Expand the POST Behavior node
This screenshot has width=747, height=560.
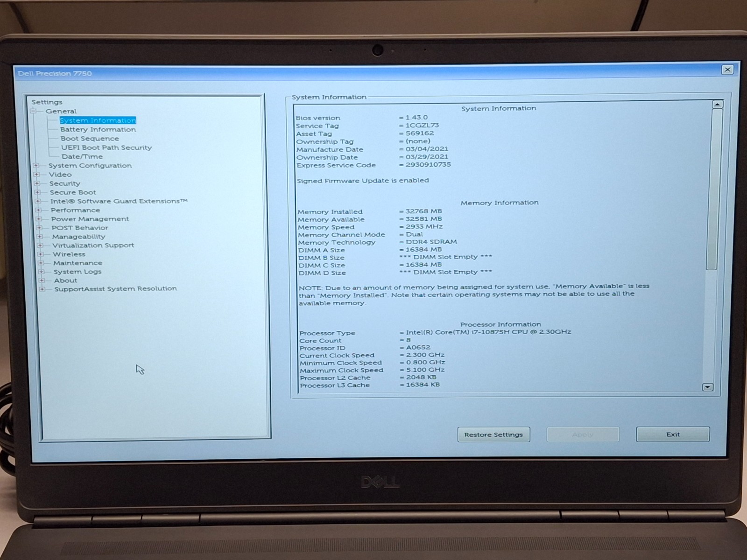tap(40, 228)
